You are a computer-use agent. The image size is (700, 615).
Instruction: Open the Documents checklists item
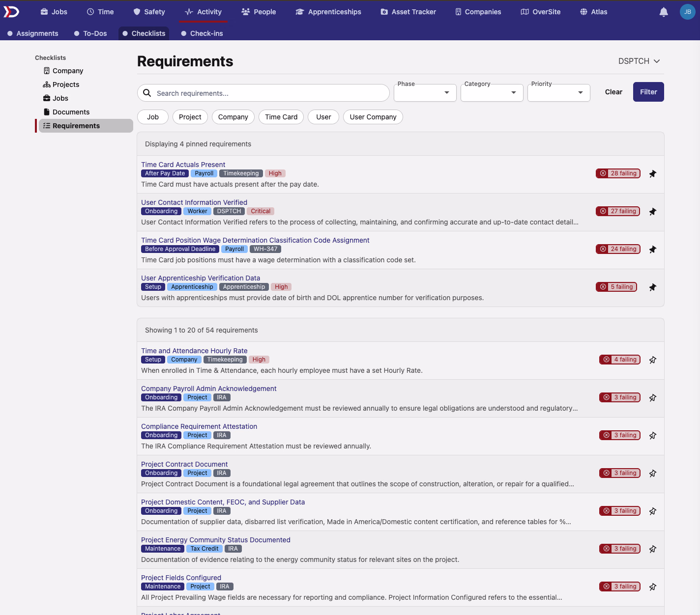[x=66, y=112]
